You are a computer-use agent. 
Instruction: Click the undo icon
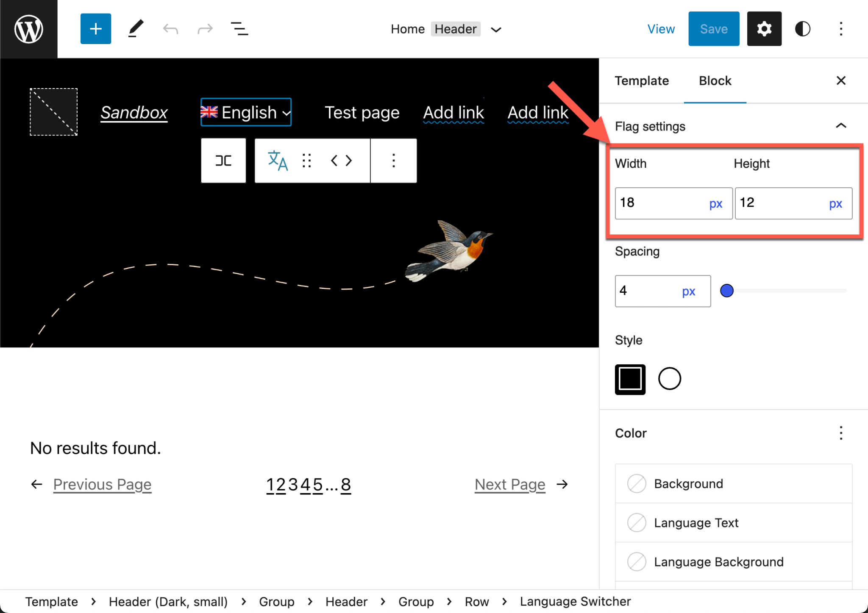170,28
